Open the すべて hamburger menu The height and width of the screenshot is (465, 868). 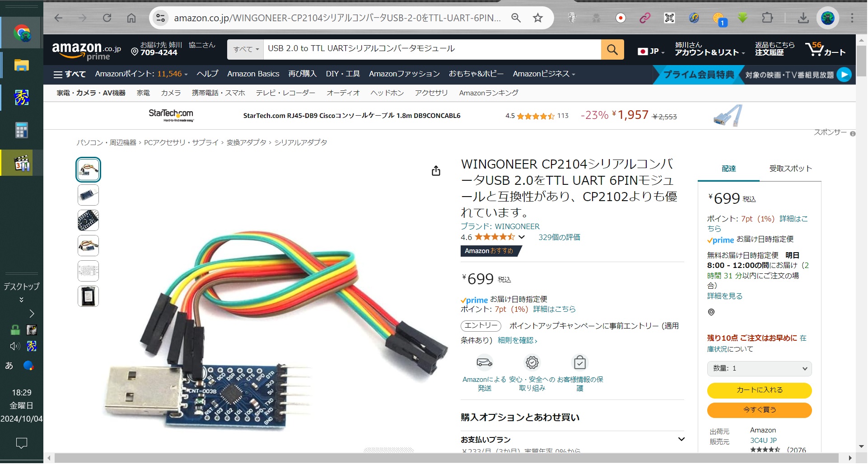pyautogui.click(x=70, y=74)
